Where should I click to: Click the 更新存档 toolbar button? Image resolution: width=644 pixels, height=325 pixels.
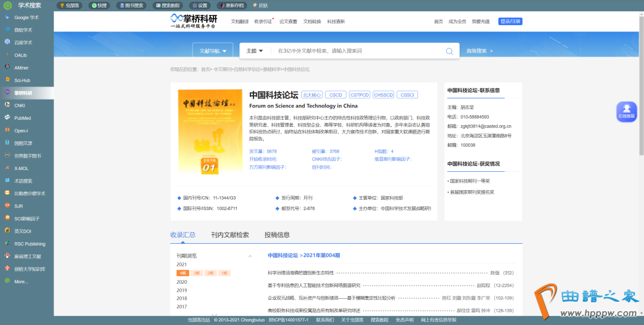tap(234, 5)
